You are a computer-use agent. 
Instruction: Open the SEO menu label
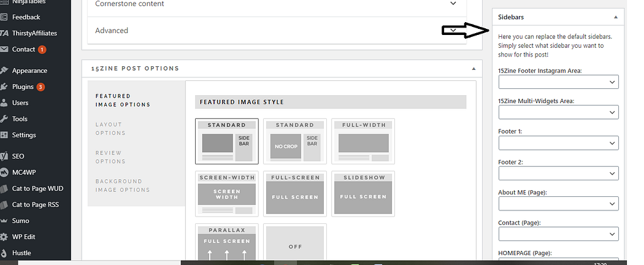(18, 156)
